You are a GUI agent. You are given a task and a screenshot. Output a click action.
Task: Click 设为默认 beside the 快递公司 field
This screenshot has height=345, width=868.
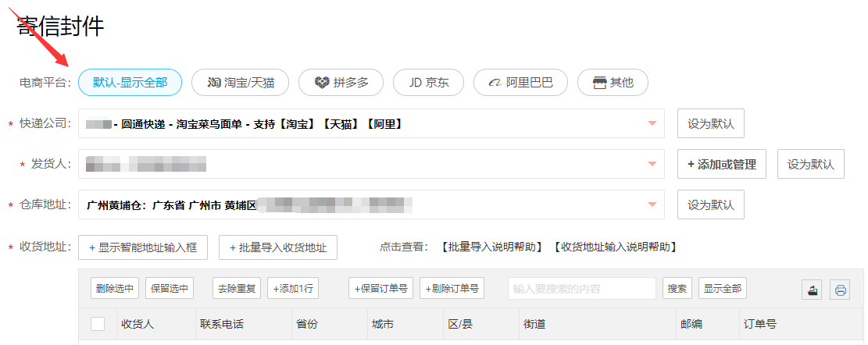tap(711, 124)
